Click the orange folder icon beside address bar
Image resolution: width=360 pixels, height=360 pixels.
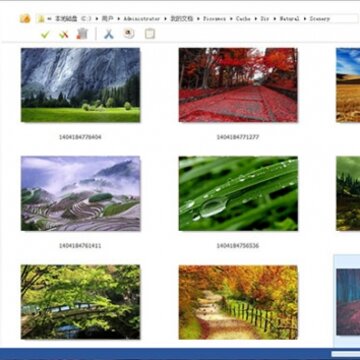click(25, 19)
